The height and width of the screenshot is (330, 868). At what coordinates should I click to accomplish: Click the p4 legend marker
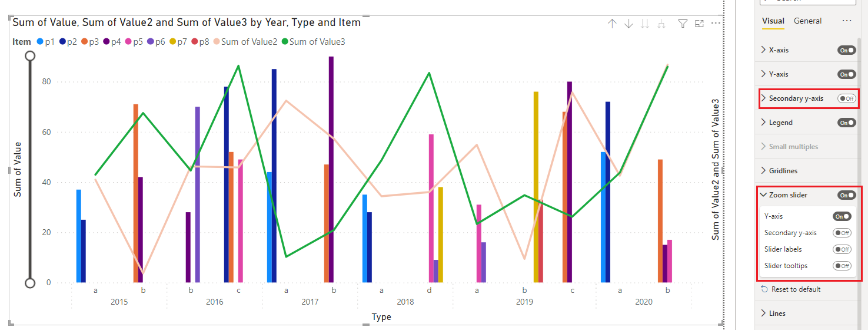tap(107, 42)
